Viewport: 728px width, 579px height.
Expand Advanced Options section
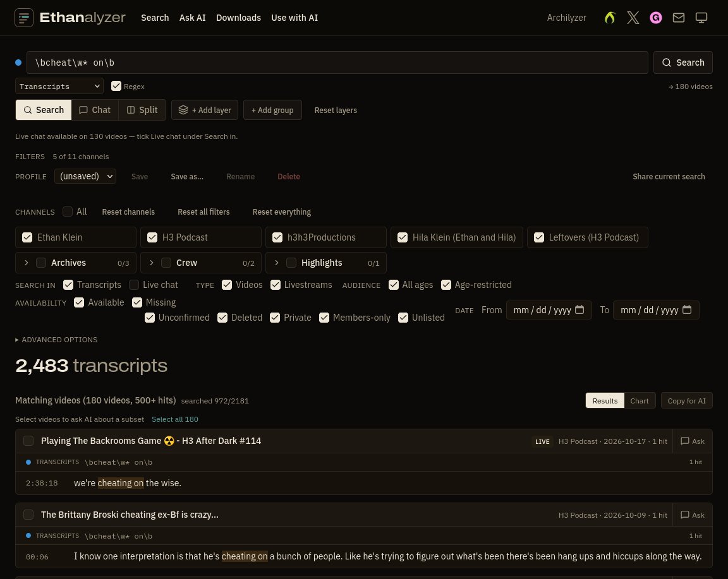click(x=56, y=340)
